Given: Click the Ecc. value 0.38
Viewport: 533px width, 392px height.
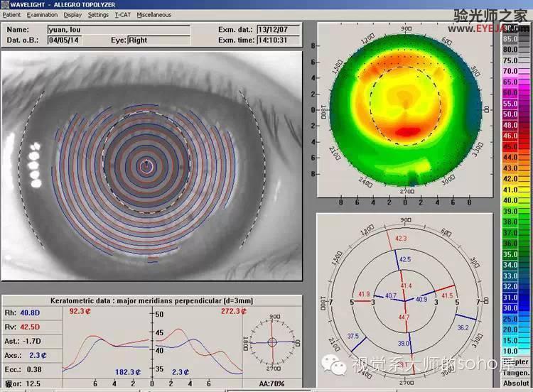Looking at the screenshot, I should (x=33, y=369).
